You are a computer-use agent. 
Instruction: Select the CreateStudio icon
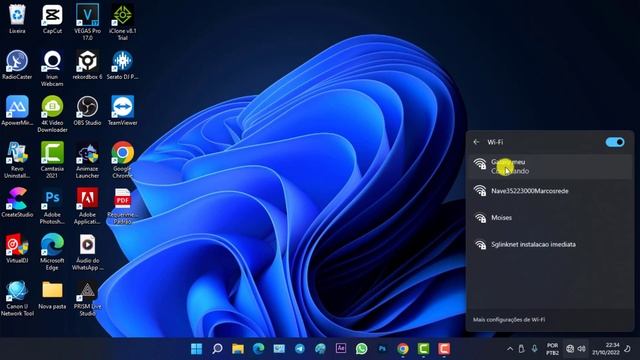click(17, 202)
